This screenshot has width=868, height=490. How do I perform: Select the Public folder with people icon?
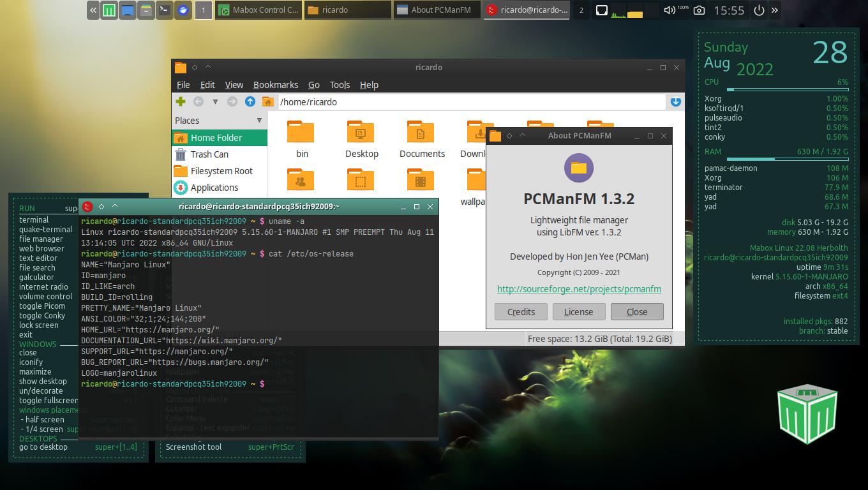coord(301,180)
